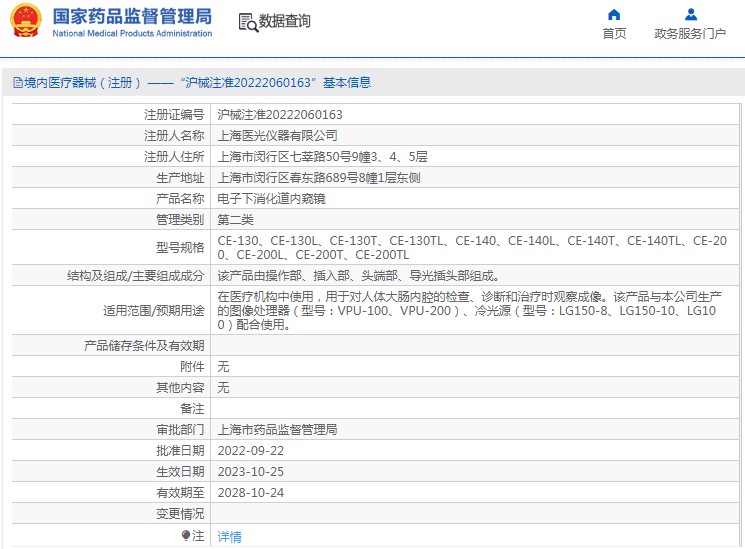Click 国家药品监督管理局 title text
This screenshot has width=745, height=549.
pyautogui.click(x=132, y=16)
